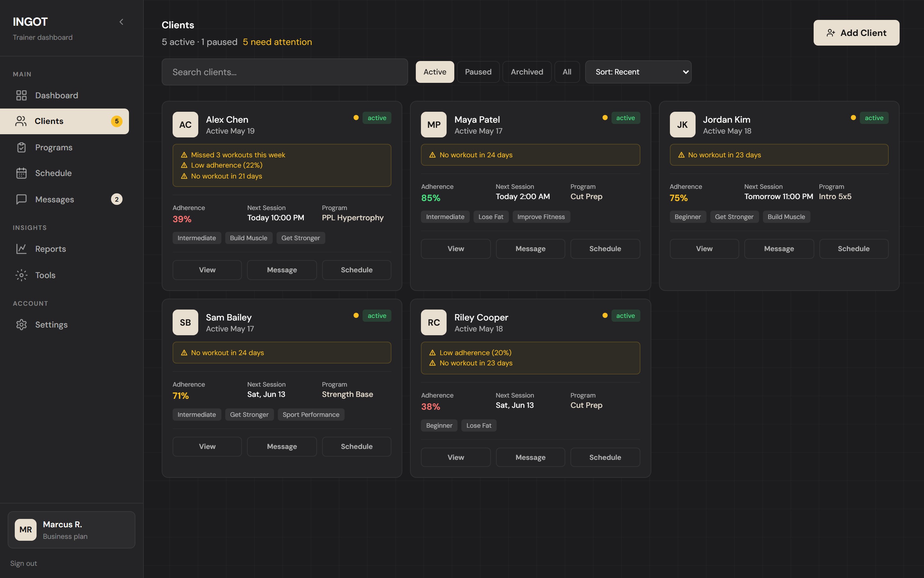Click the JK avatar for Jordan Kim

(x=682, y=125)
